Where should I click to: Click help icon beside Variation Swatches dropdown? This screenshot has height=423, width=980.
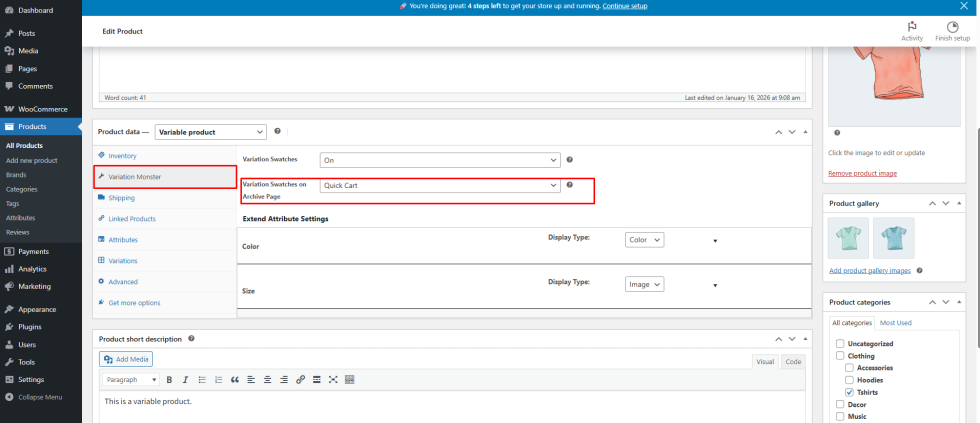coord(570,159)
